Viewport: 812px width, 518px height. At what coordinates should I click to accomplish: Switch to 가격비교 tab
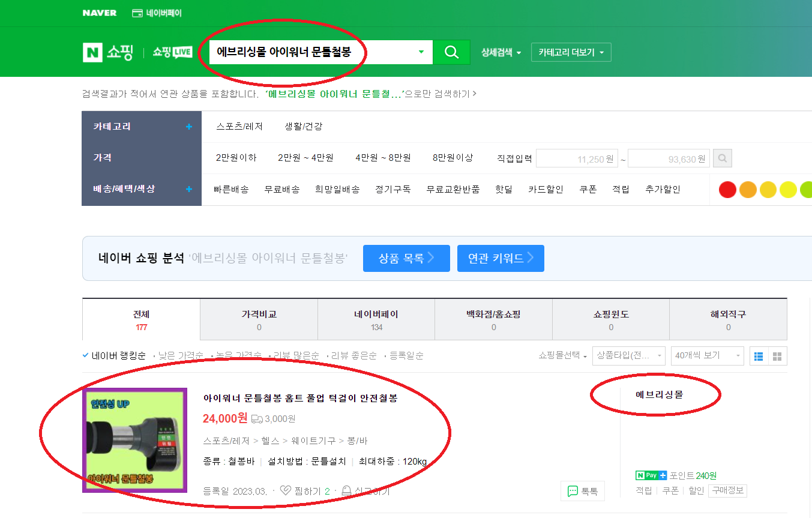[x=259, y=320]
